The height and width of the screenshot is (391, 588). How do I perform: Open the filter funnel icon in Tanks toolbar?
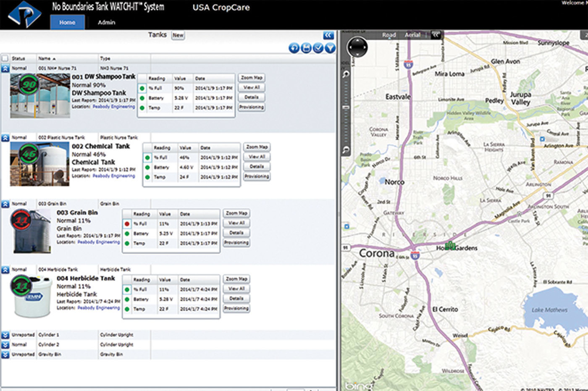point(331,48)
